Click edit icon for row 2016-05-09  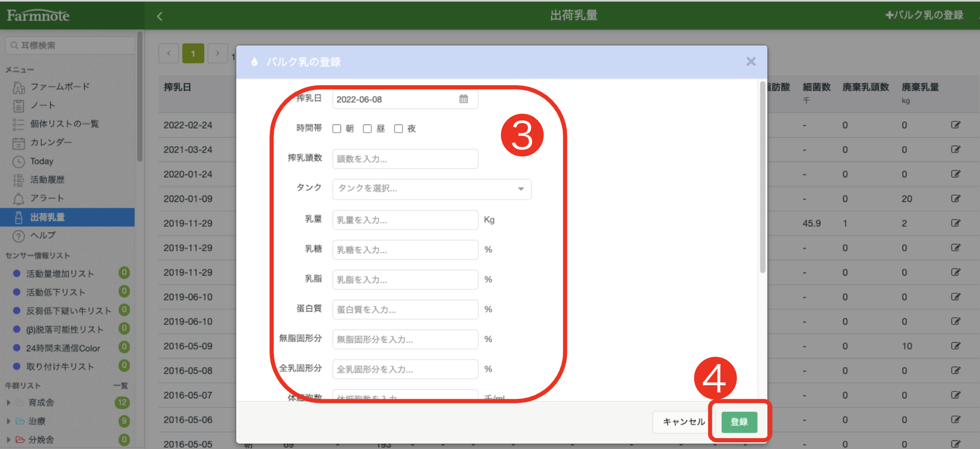pos(956,346)
